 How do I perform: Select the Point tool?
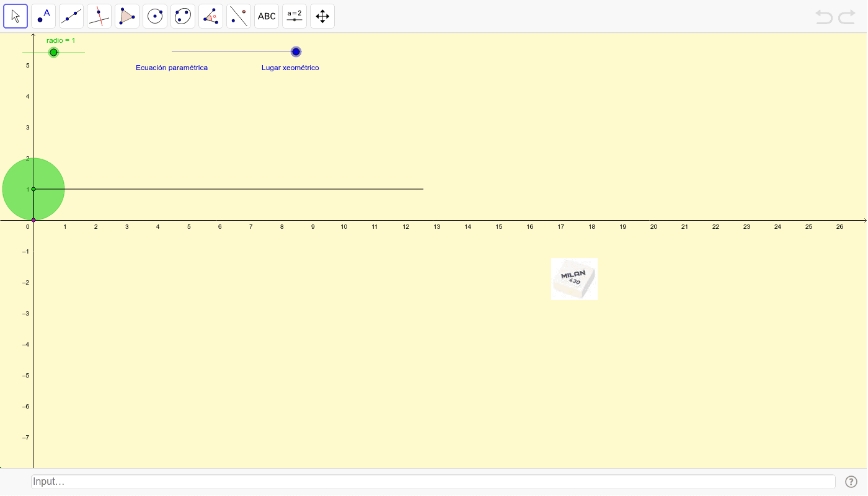click(43, 16)
